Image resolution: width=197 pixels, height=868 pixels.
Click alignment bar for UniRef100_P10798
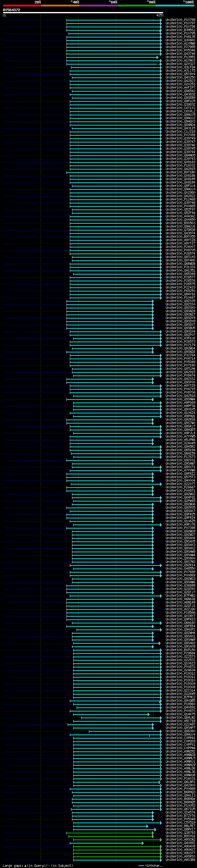point(114,20)
